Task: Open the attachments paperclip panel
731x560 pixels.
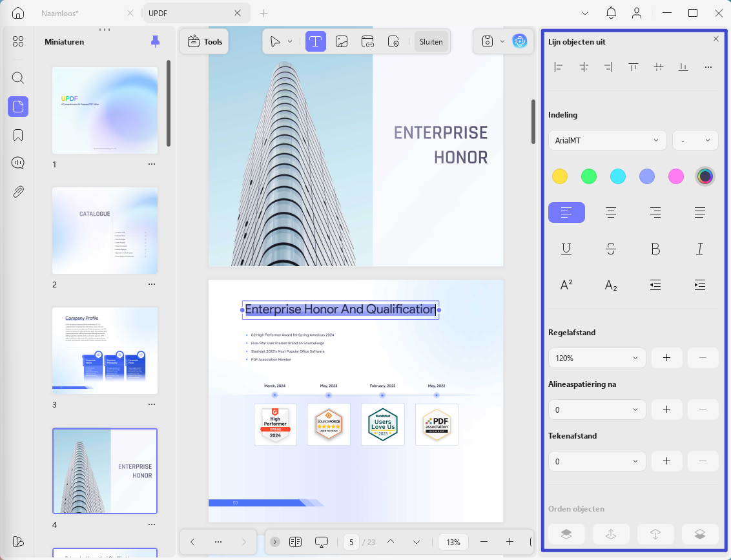Action: [18, 192]
